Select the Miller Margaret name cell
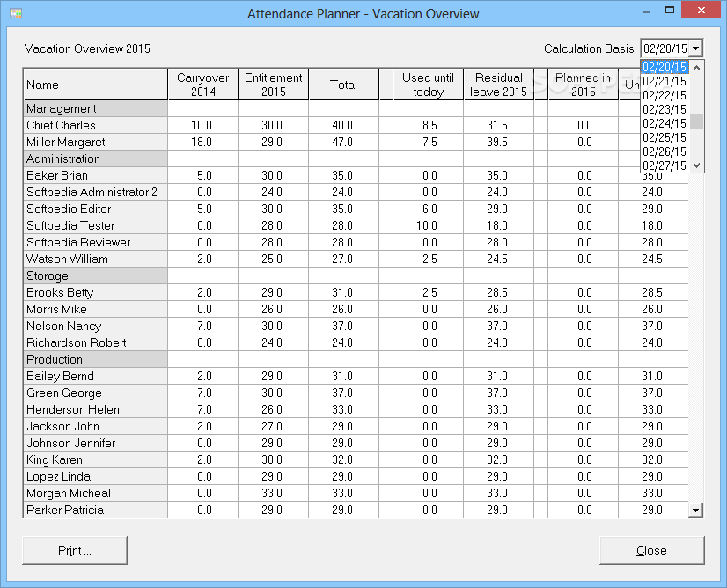This screenshot has height=588, width=727. pyautogui.click(x=95, y=142)
